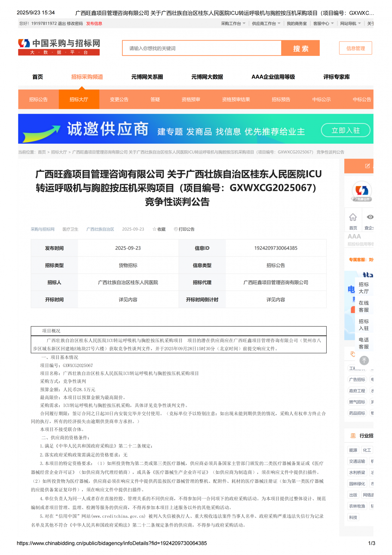The height and width of the screenshot is (555, 392).
Task: Click 广西壮族自治区桂东人民医院 table cell
Action: 128,282
